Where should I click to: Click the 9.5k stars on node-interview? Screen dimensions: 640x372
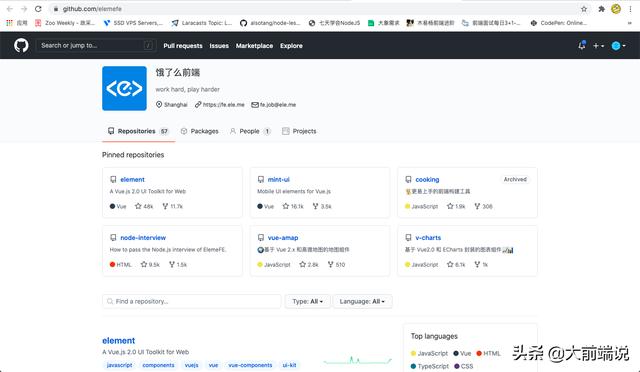150,265
